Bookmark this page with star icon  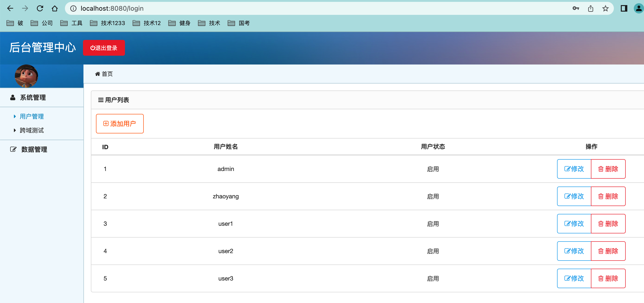(605, 9)
